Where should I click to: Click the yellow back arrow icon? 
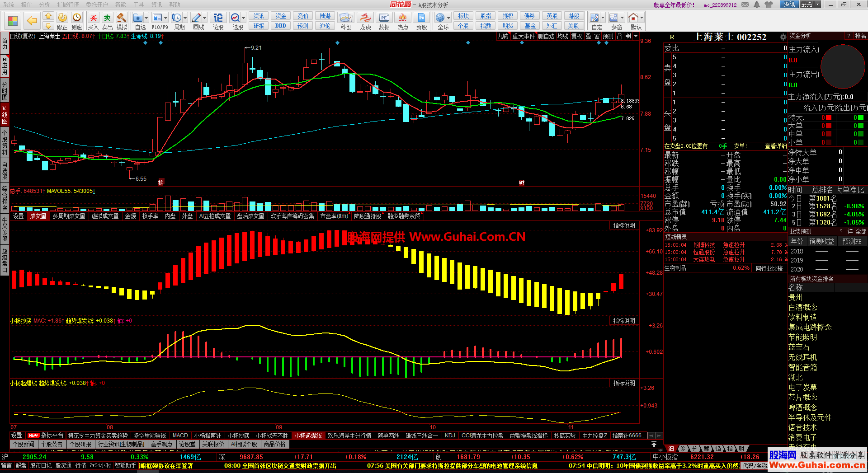coord(32,20)
